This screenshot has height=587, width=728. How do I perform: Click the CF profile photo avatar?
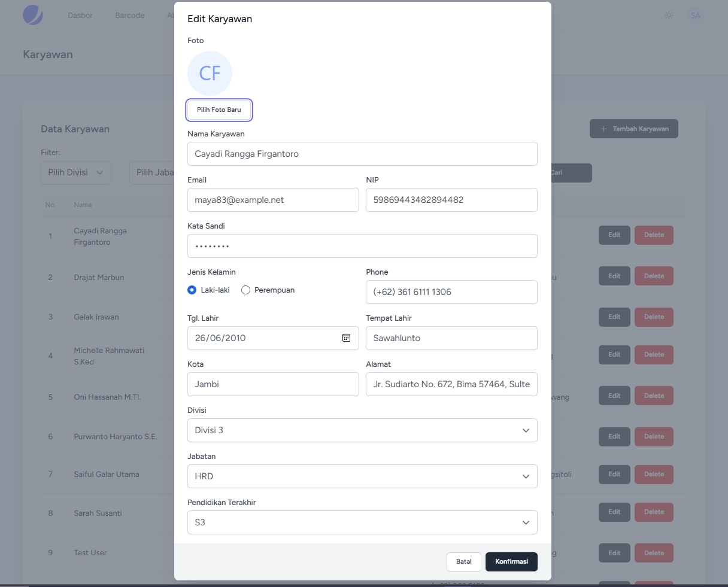(x=210, y=73)
